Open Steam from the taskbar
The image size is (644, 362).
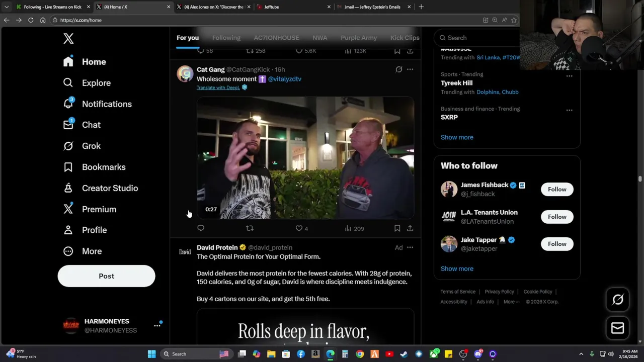click(x=404, y=354)
